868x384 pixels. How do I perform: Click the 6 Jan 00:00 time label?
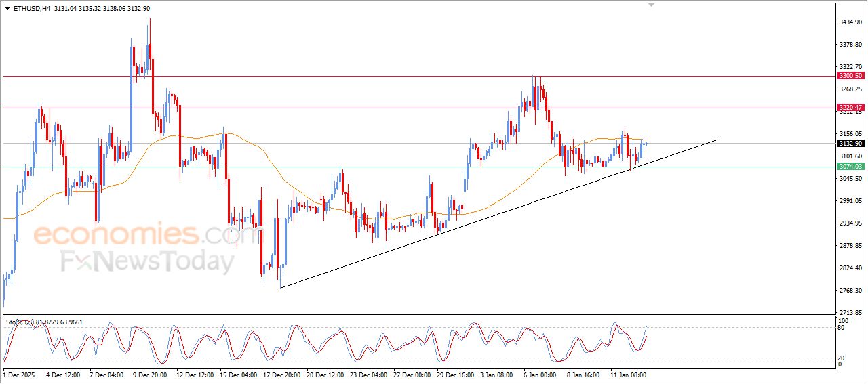click(x=540, y=374)
